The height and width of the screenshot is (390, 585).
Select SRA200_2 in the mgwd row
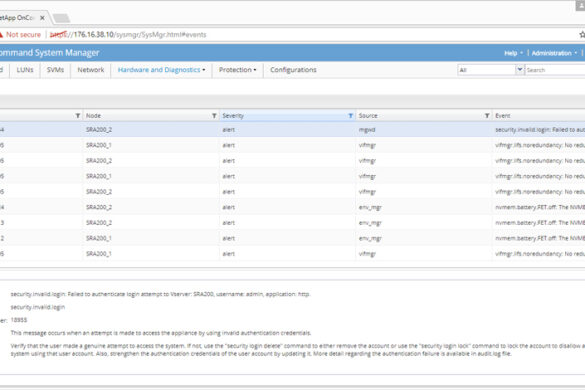99,130
